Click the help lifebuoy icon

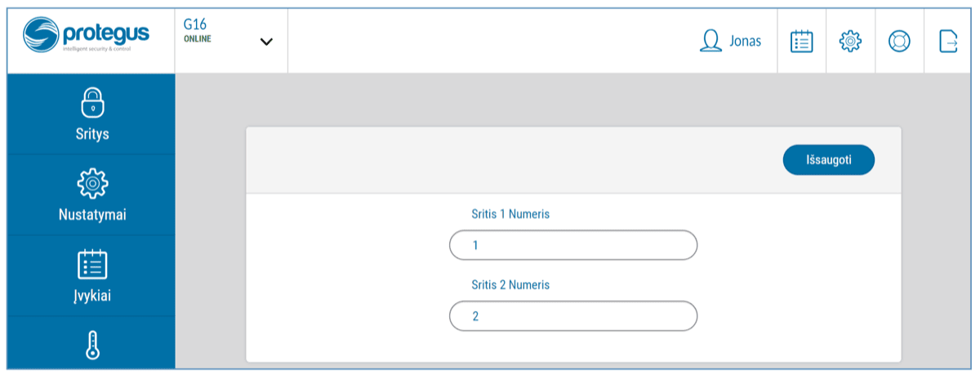coord(899,41)
